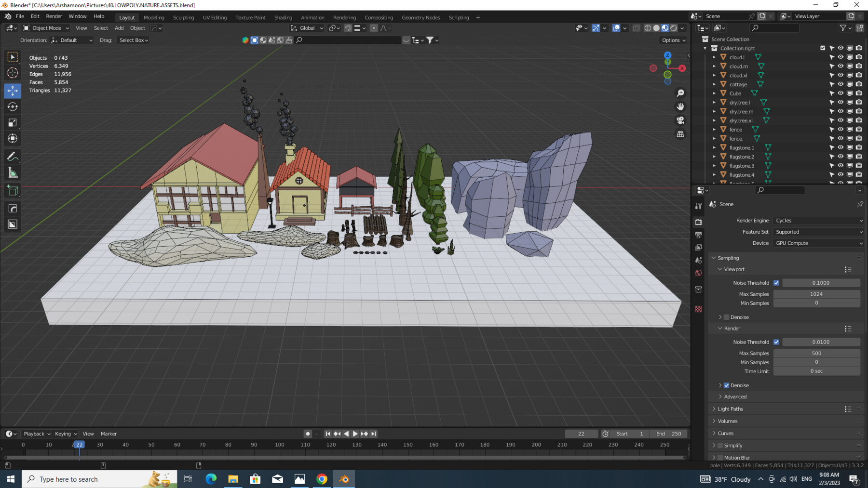This screenshot has height=488, width=868.
Task: Open the Render Engine dropdown showing Cycles
Action: (818, 220)
